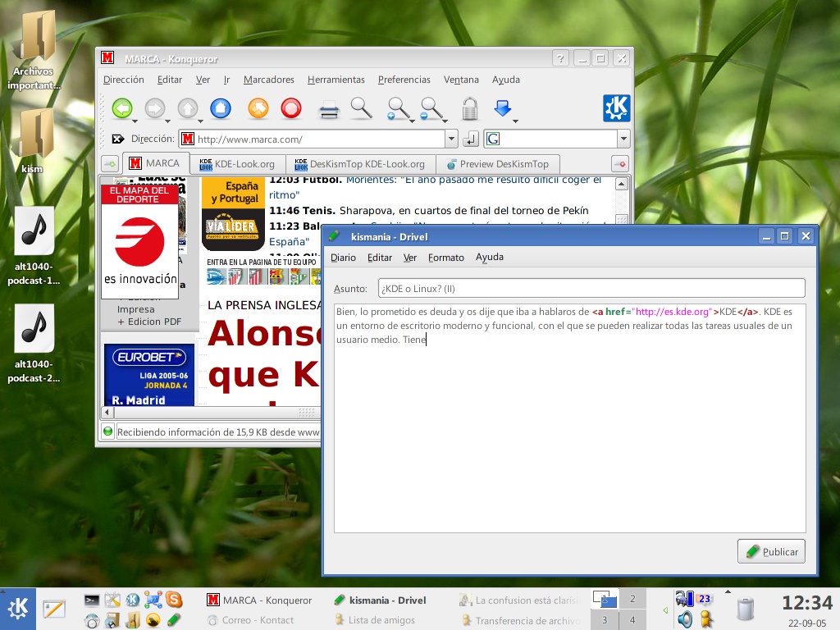Switch to virtual desktop 4
Viewport: 840px width, 630px height.
[632, 620]
